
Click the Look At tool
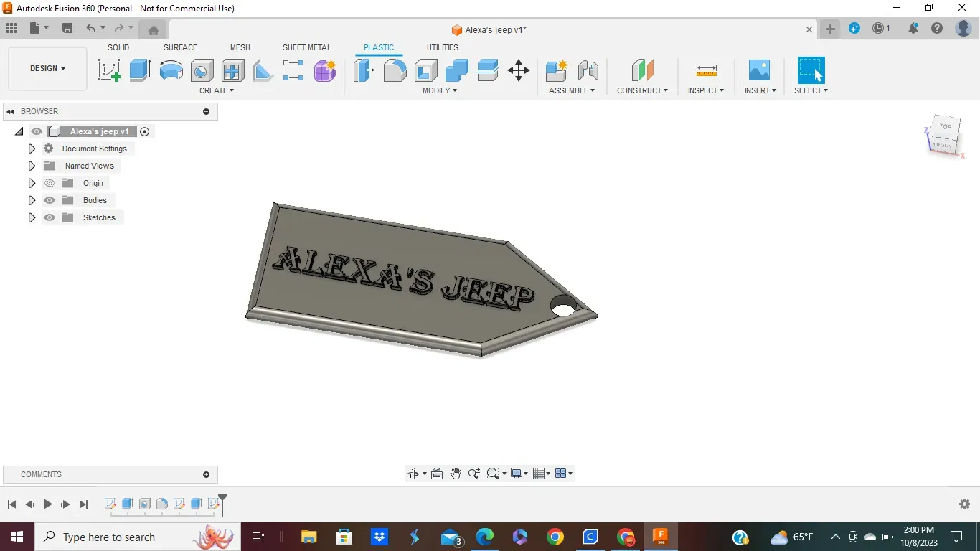point(437,474)
